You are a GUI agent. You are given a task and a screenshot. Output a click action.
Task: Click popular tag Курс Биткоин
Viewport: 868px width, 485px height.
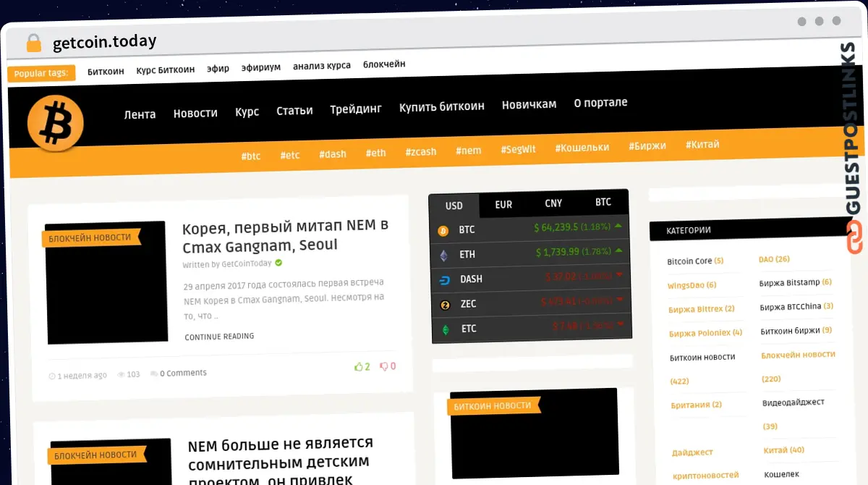click(x=166, y=69)
